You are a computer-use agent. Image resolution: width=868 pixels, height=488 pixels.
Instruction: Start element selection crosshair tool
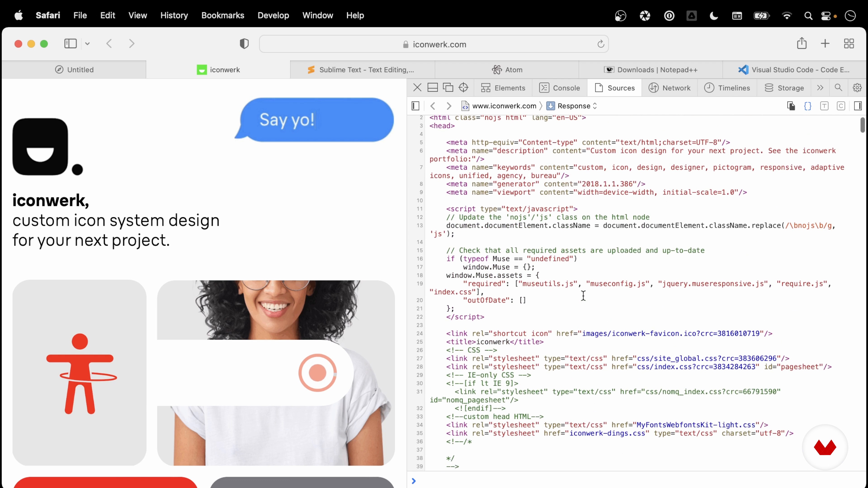coord(463,88)
